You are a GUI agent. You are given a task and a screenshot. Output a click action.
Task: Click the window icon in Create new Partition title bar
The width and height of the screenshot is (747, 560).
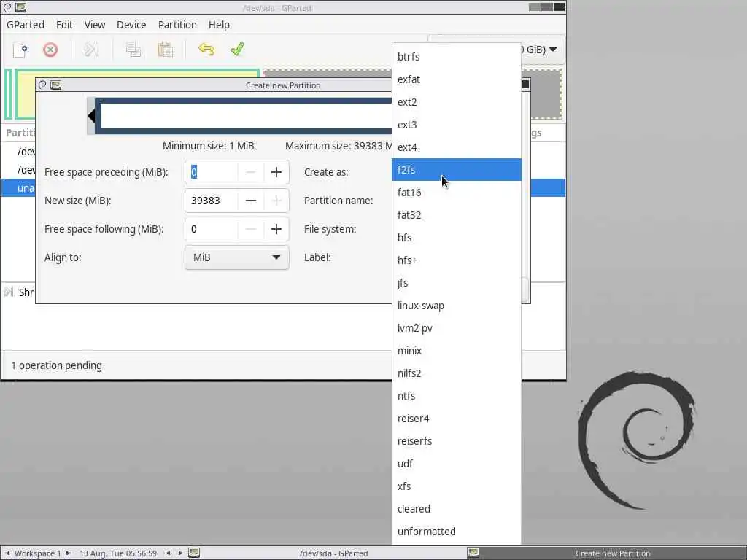pyautogui.click(x=55, y=85)
